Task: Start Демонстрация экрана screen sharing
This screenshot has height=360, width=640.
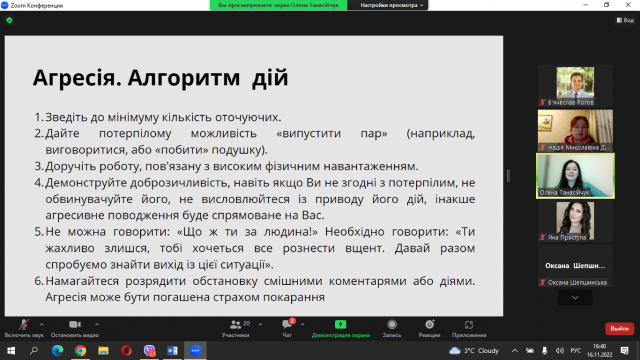Action: click(x=340, y=329)
